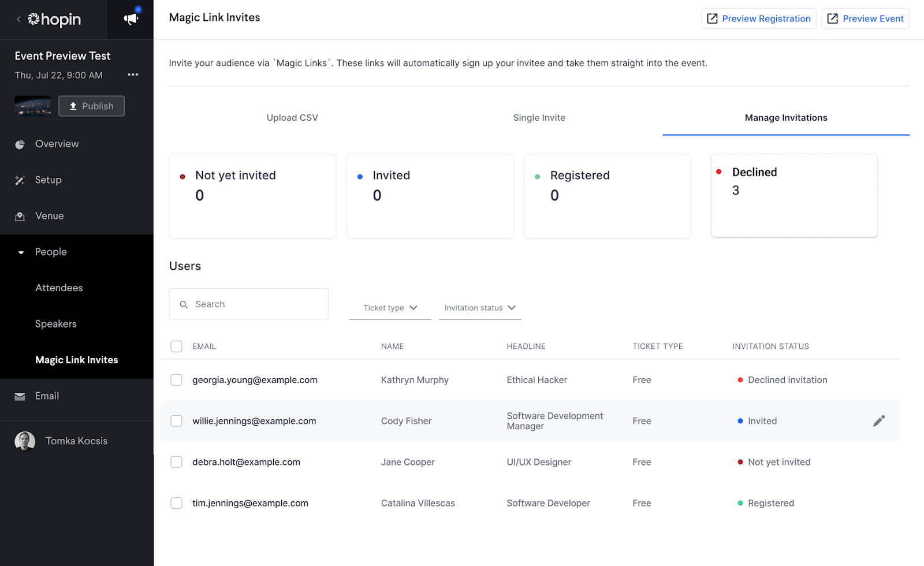Click the Setup magic wand icon

(x=20, y=180)
